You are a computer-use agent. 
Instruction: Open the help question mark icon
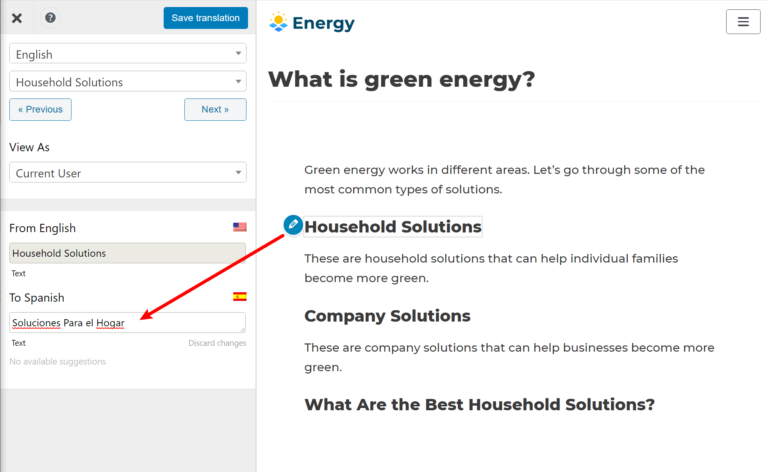[50, 18]
